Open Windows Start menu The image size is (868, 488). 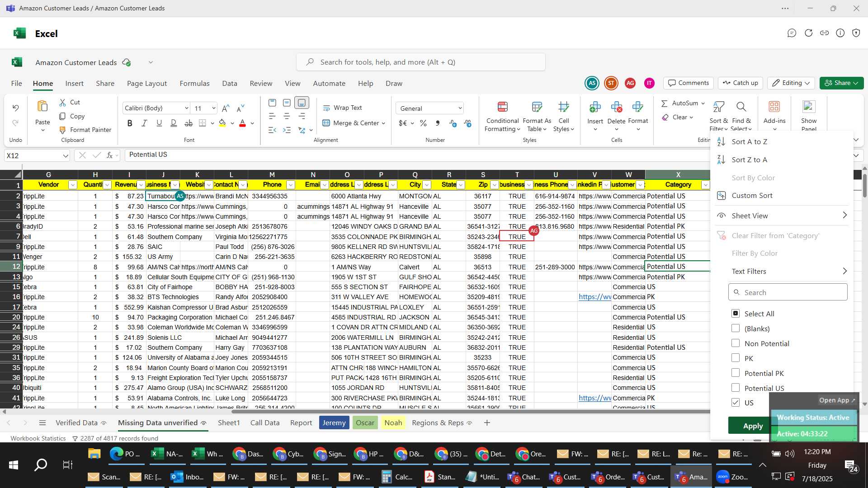click(14, 465)
